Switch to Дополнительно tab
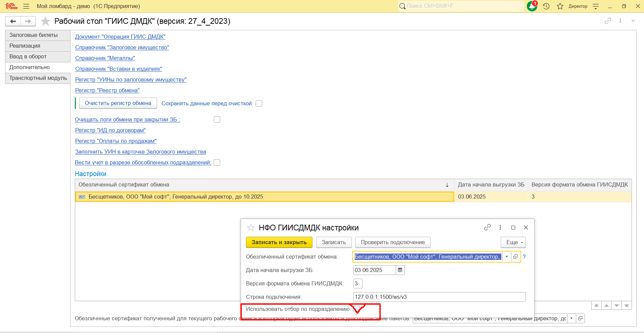 click(x=38, y=67)
